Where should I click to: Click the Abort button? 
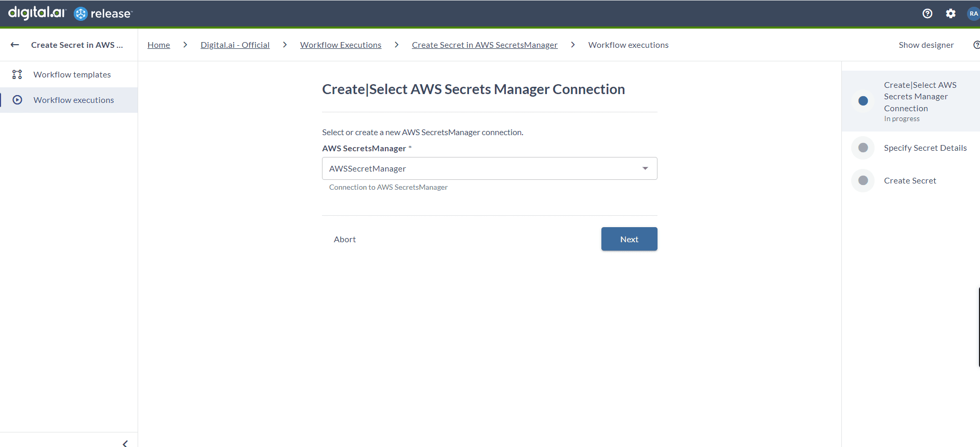coord(345,239)
